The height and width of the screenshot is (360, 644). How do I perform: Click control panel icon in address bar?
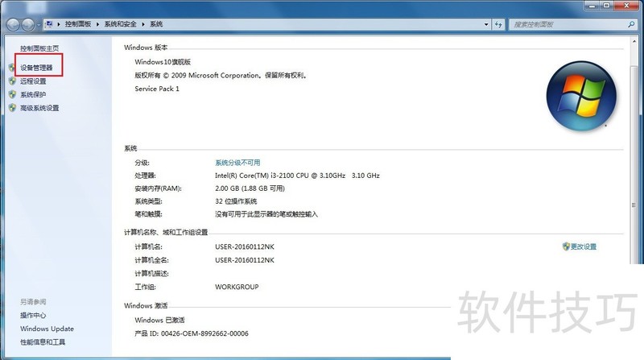point(49,24)
